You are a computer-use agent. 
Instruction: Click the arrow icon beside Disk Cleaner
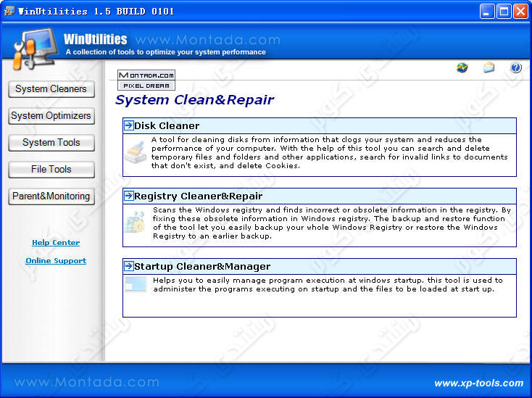128,125
